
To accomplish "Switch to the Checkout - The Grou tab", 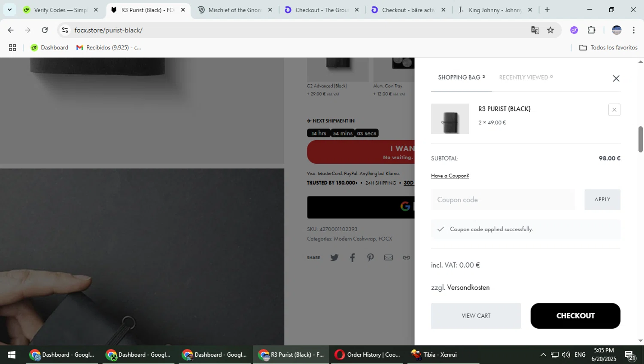I will (322, 10).
